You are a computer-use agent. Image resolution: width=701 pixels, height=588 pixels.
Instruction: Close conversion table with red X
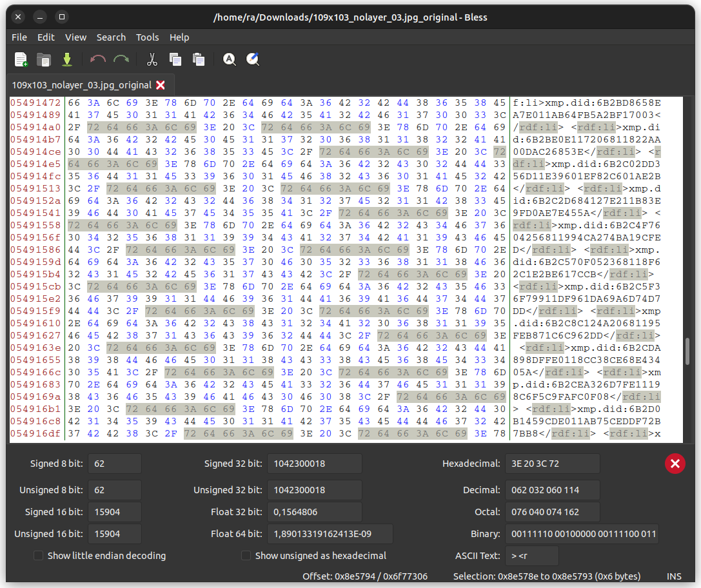[x=675, y=464]
